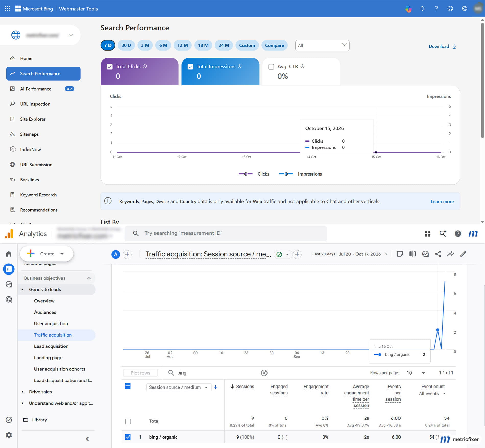Click the Compare button in Bing
485x448 pixels.
coord(274,45)
